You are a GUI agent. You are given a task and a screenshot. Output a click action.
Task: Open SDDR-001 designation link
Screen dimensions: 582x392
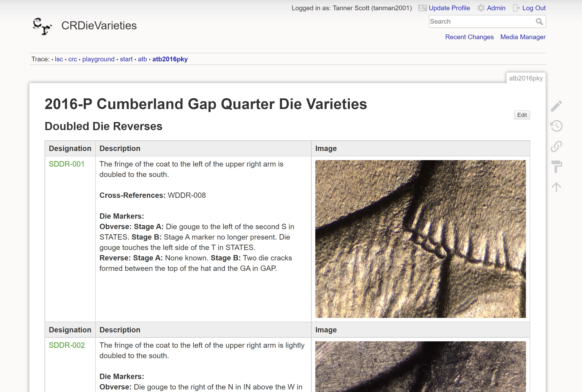(x=66, y=164)
